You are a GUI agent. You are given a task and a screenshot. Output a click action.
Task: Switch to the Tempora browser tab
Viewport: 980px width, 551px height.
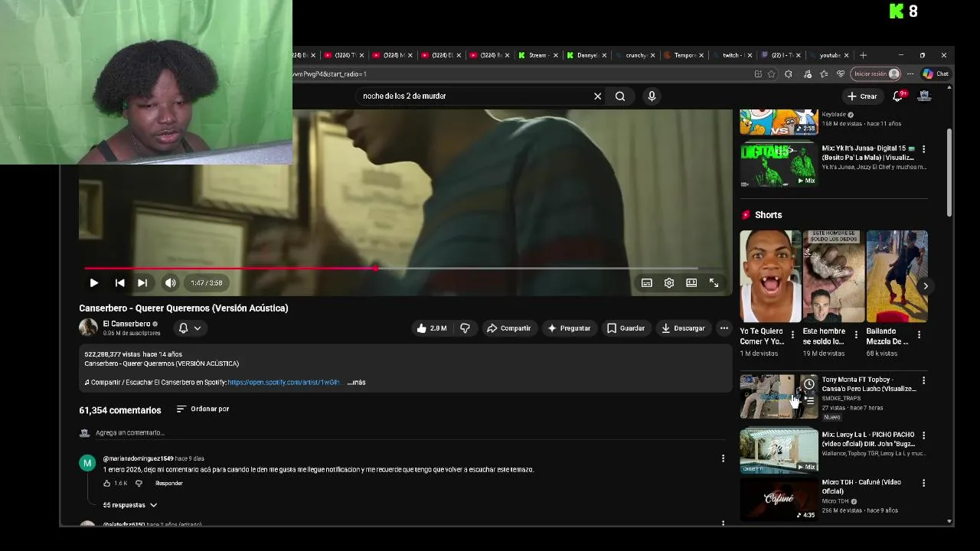point(682,55)
